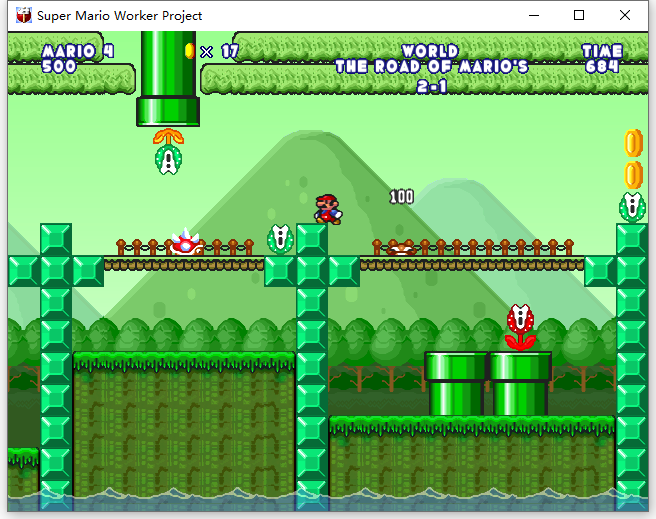The image size is (656, 519).
Task: Click the coin count 17
Action: (x=230, y=51)
